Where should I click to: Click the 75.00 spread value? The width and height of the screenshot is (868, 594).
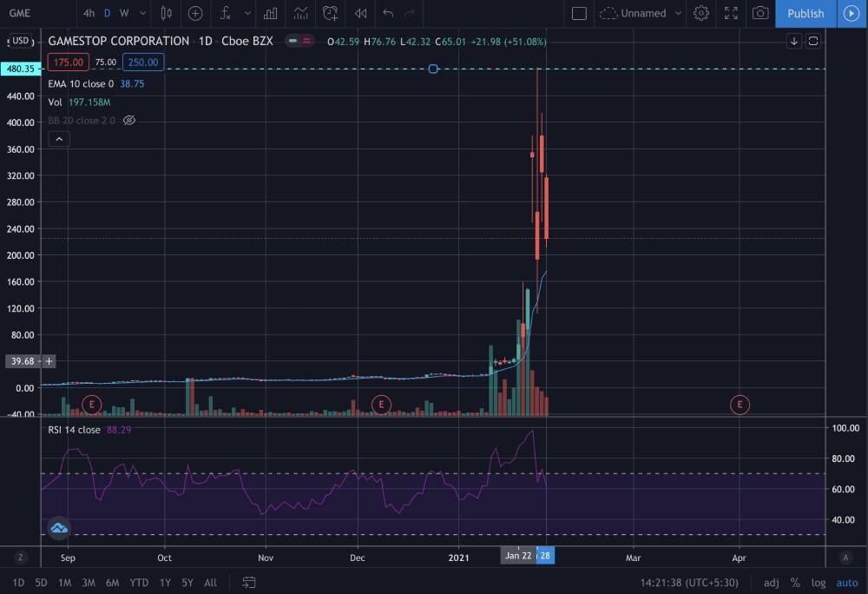pyautogui.click(x=106, y=62)
